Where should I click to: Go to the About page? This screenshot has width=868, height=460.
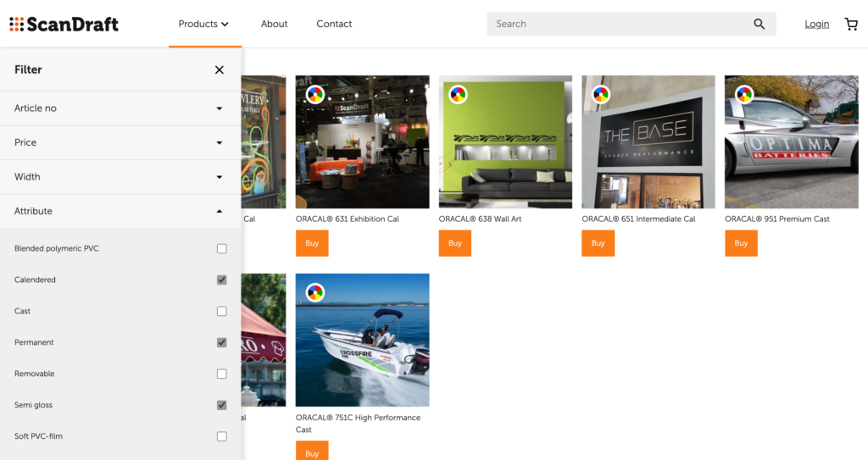[274, 24]
